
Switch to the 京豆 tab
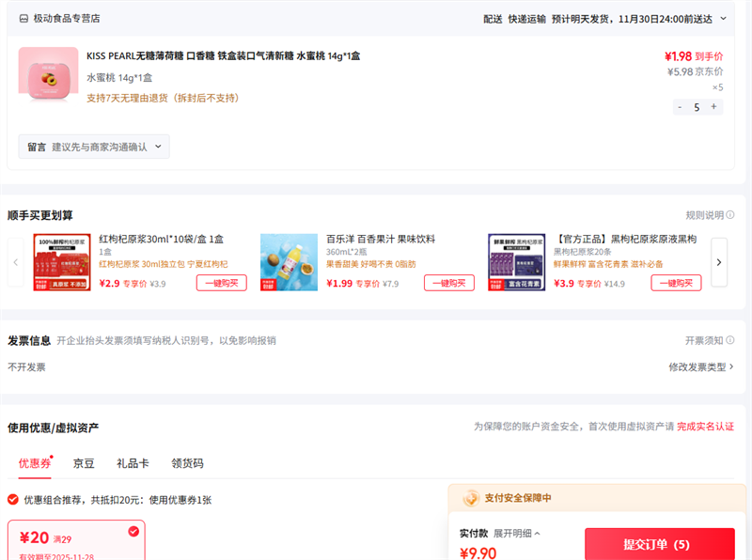click(84, 463)
